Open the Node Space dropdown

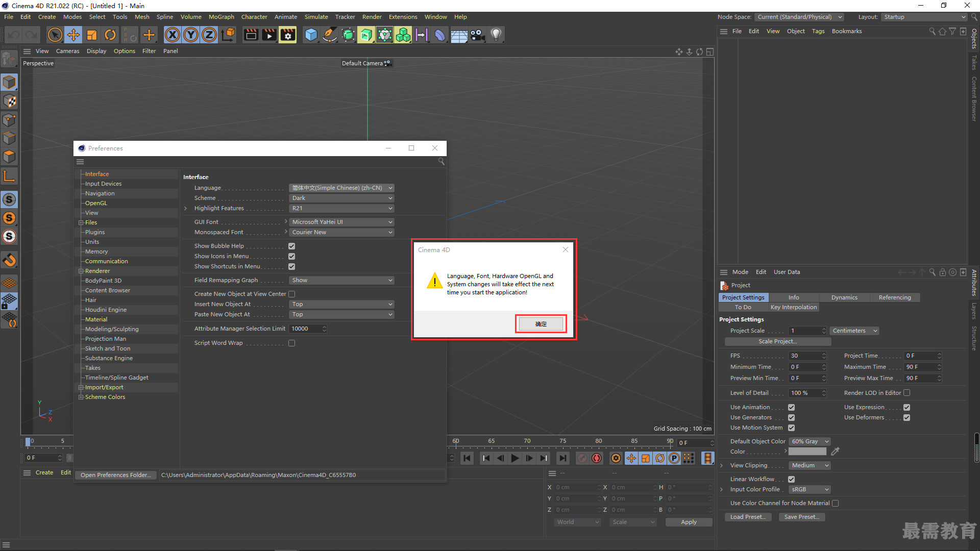pos(799,17)
